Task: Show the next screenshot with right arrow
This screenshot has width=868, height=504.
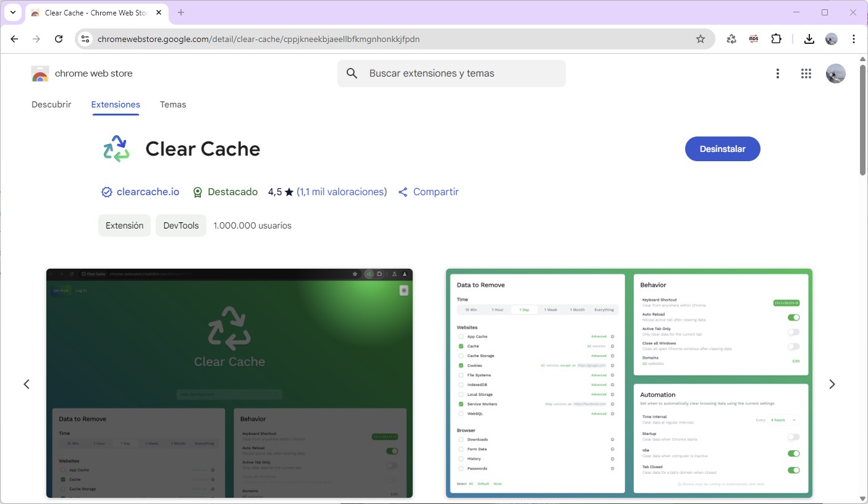Action: click(x=832, y=384)
